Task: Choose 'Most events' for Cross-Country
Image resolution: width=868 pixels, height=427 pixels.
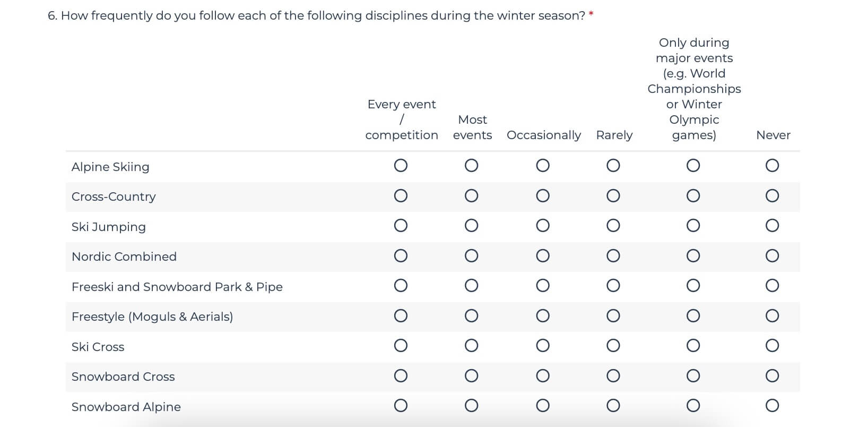Action: tap(471, 196)
